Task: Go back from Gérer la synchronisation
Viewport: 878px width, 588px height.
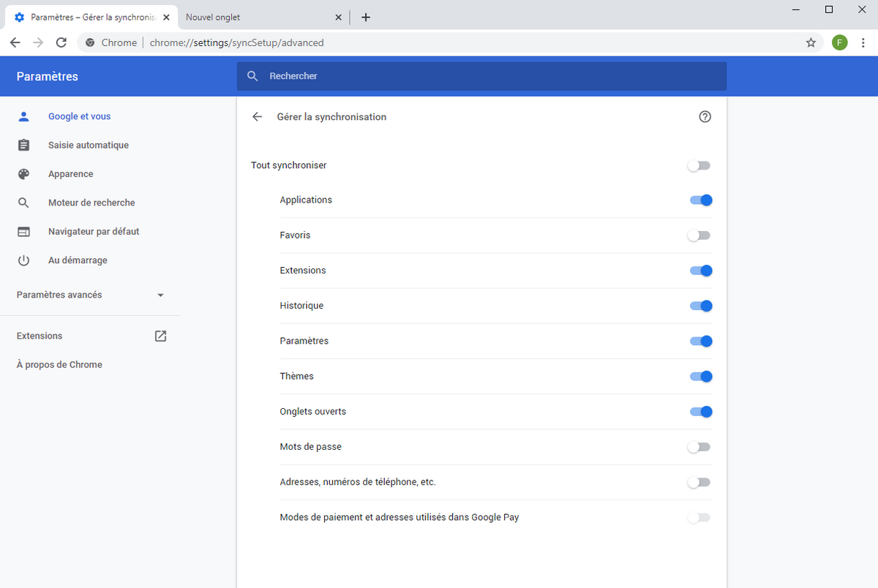Action: point(257,117)
